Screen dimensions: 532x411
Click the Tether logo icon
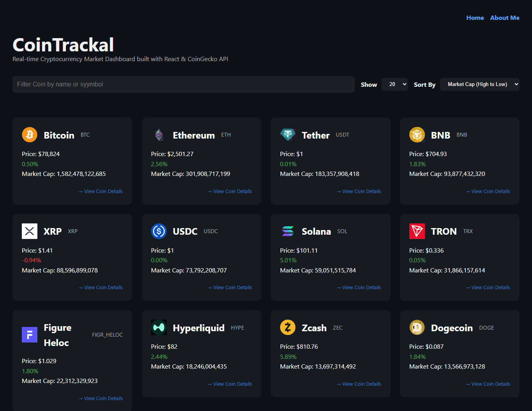(x=288, y=135)
